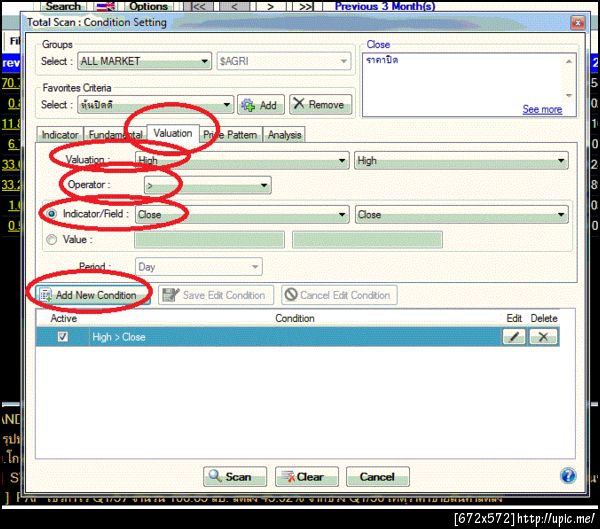Click the Scan button
The width and height of the screenshot is (600, 529).
click(x=235, y=477)
